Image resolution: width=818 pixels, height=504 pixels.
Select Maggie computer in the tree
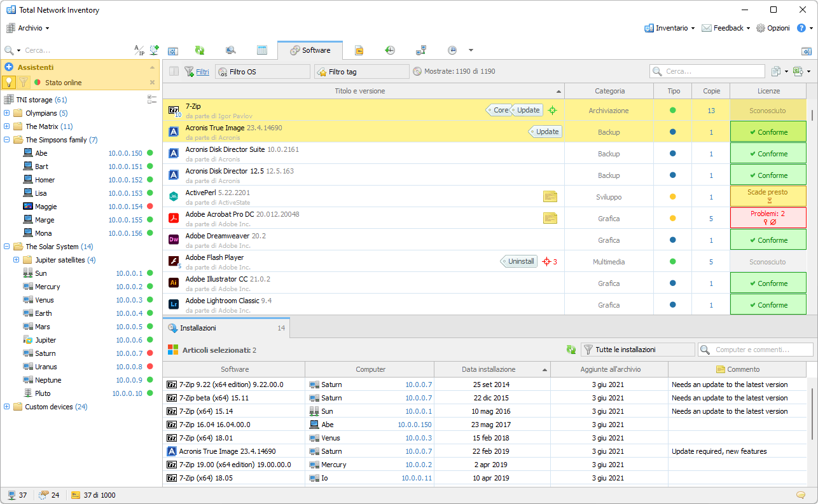(x=46, y=207)
